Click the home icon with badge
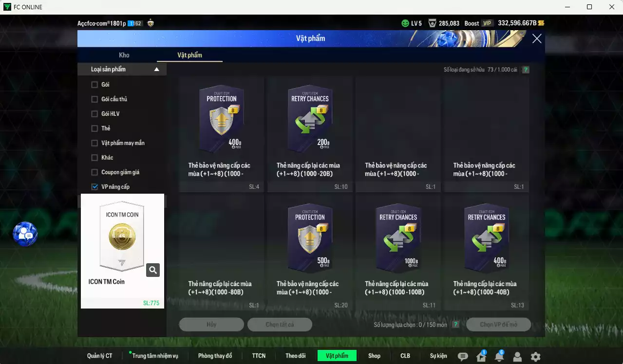The height and width of the screenshot is (364, 623). pyautogui.click(x=481, y=357)
